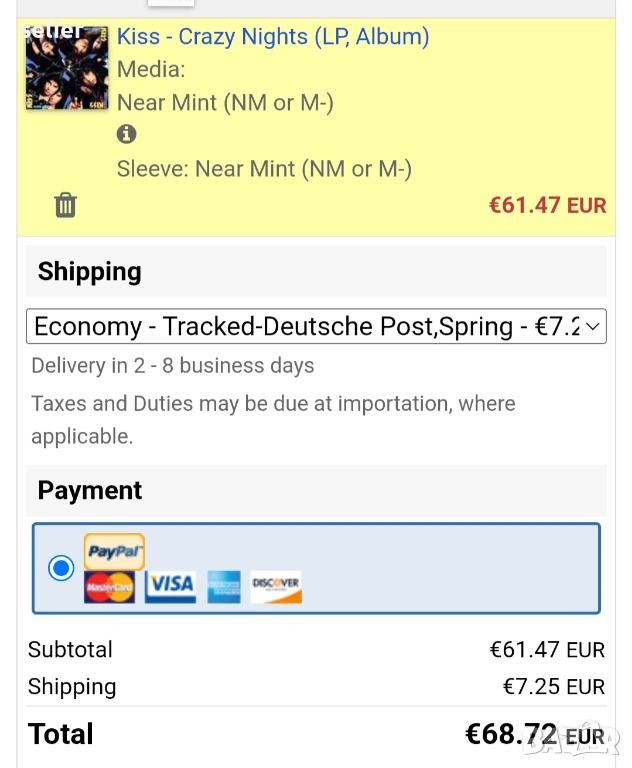This screenshot has width=632, height=768.
Task: Click the Delivery in 2 - 8 business days note
Action: pyautogui.click(x=173, y=366)
